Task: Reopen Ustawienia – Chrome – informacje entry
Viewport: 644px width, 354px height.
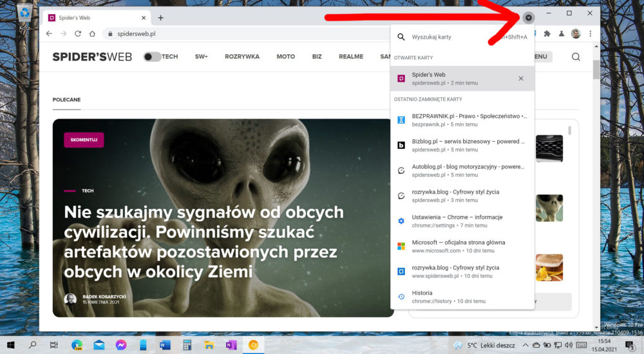Action: (462, 221)
